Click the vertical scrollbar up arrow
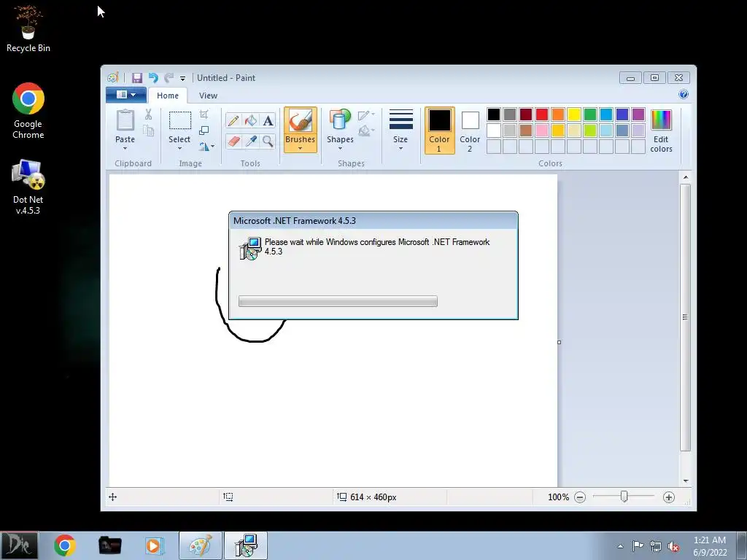Screen dimensions: 747x560 [x=686, y=177]
